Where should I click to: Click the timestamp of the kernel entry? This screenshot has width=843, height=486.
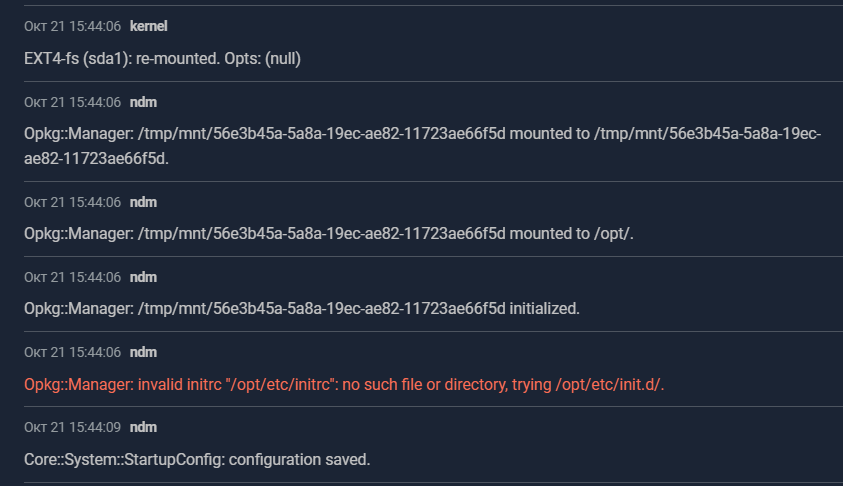(x=72, y=26)
